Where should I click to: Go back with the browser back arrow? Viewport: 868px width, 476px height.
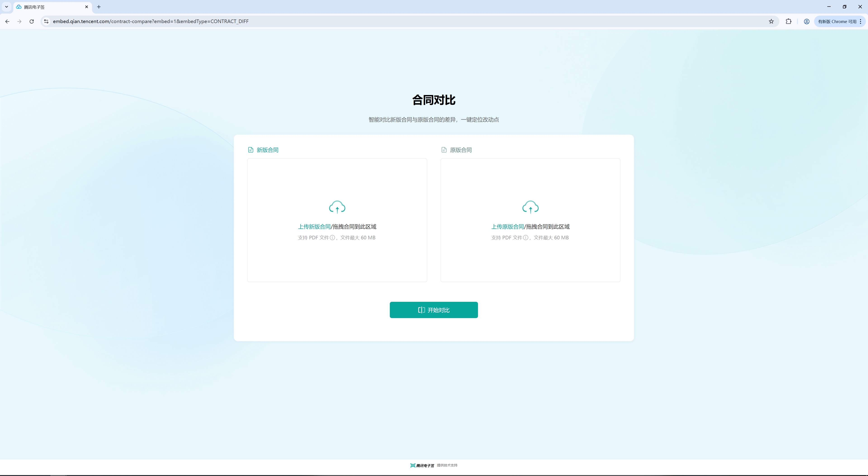pyautogui.click(x=7, y=21)
